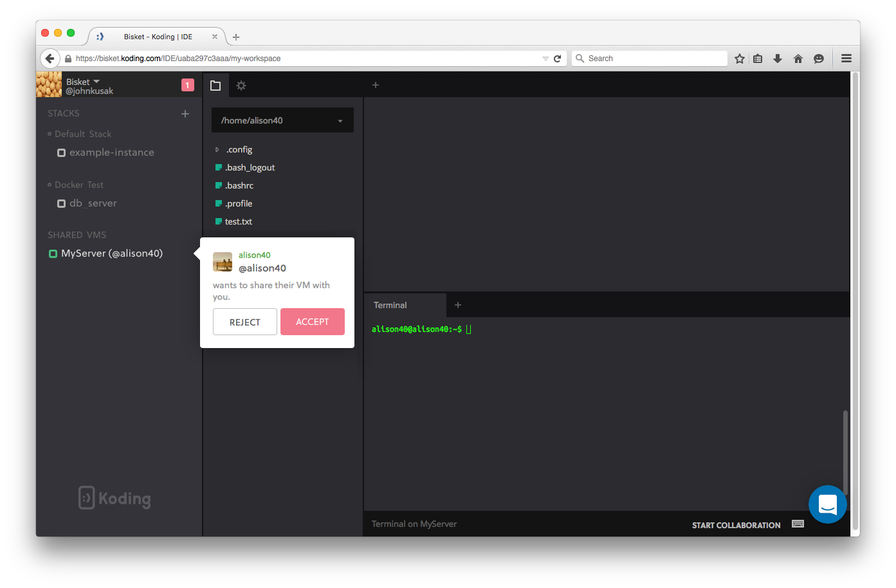
Task: Go to browser home page icon
Action: tap(798, 59)
